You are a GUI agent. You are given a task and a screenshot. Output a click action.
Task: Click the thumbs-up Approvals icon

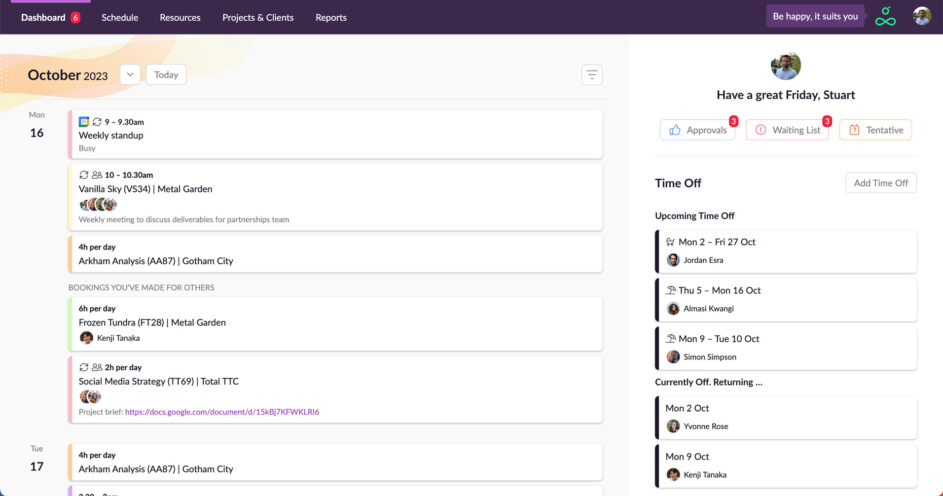[x=675, y=130]
